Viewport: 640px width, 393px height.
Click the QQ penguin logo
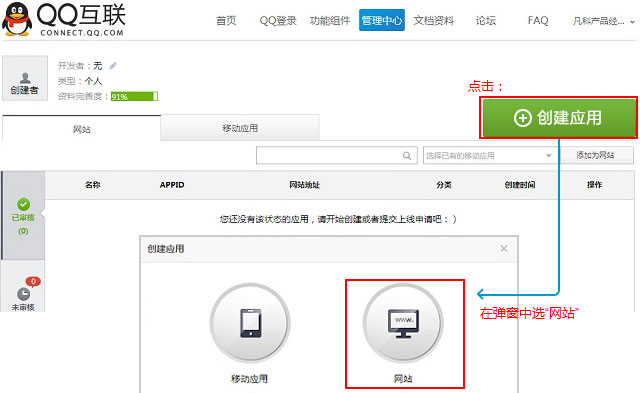coord(17,19)
